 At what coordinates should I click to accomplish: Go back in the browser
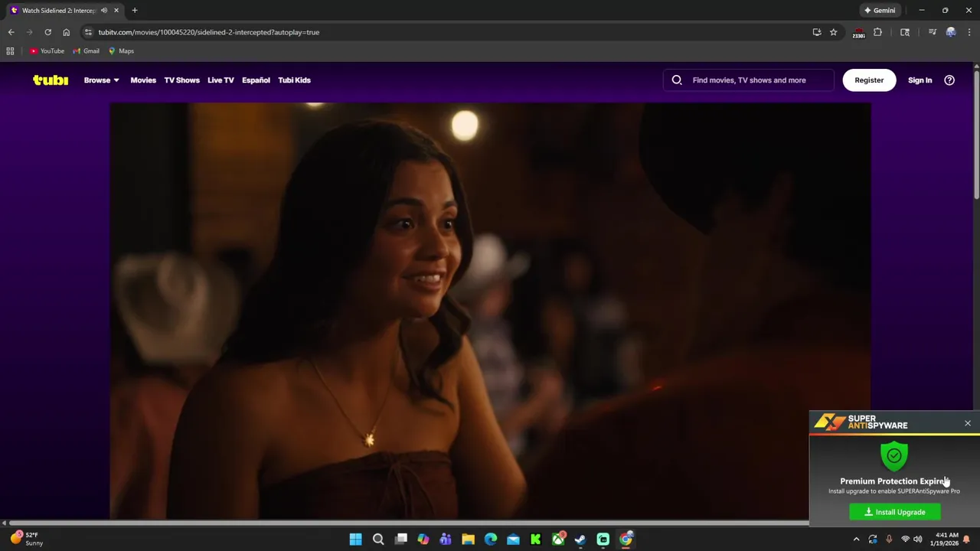tap(11, 32)
